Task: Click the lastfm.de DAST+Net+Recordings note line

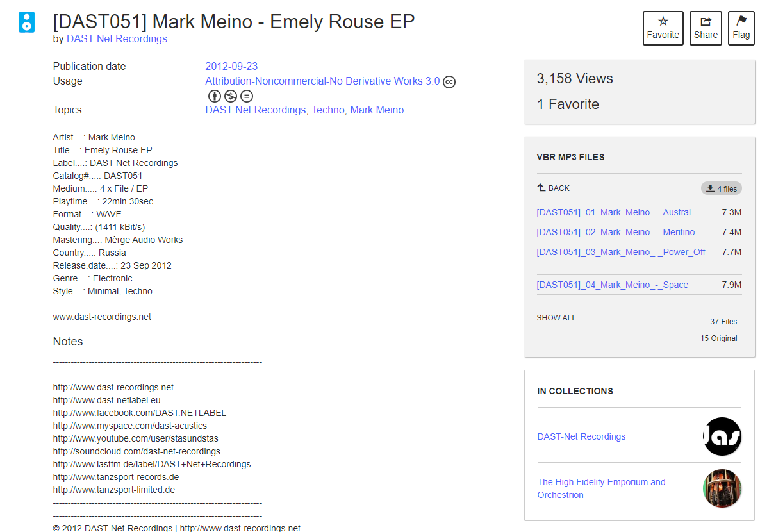Action: (152, 464)
